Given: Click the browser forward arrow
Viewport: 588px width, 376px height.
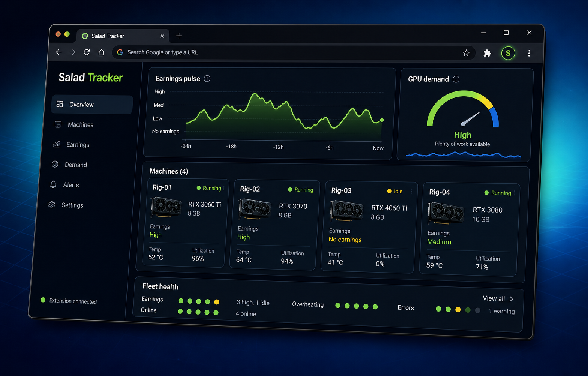Looking at the screenshot, I should (72, 52).
